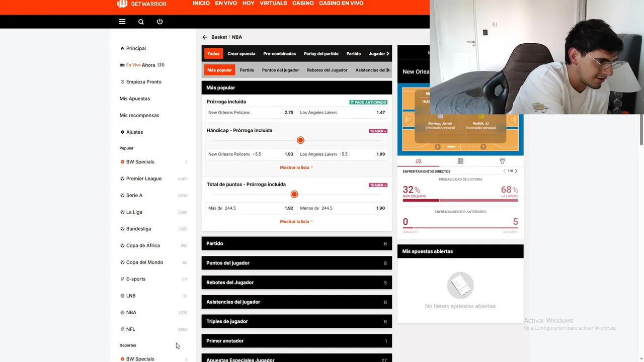
Task: Click the Ajustes gear icon
Action: [122, 132]
